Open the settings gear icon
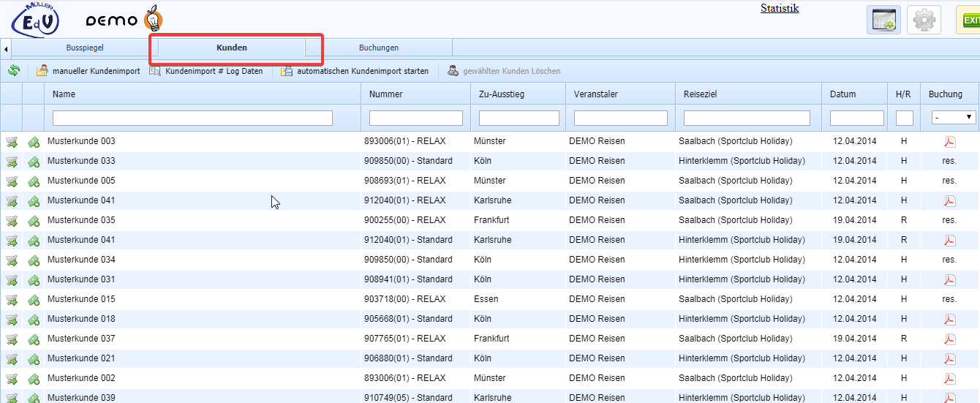 coord(924,20)
